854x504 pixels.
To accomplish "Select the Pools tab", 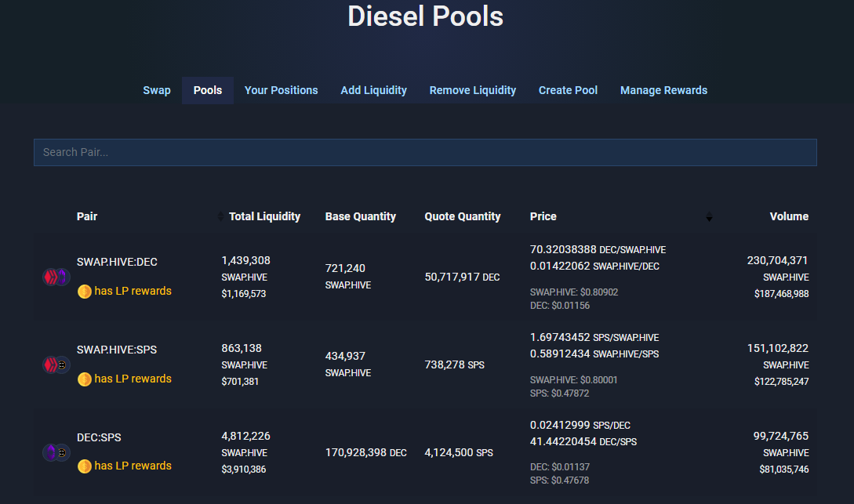I will pos(208,90).
